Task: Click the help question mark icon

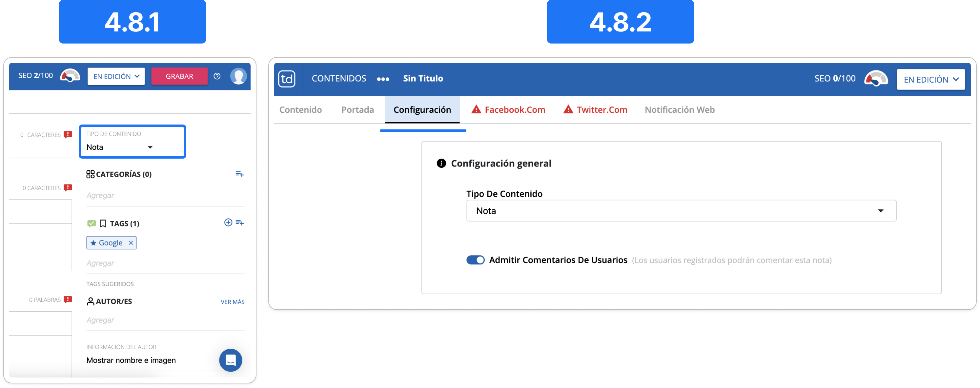Action: coord(217,76)
